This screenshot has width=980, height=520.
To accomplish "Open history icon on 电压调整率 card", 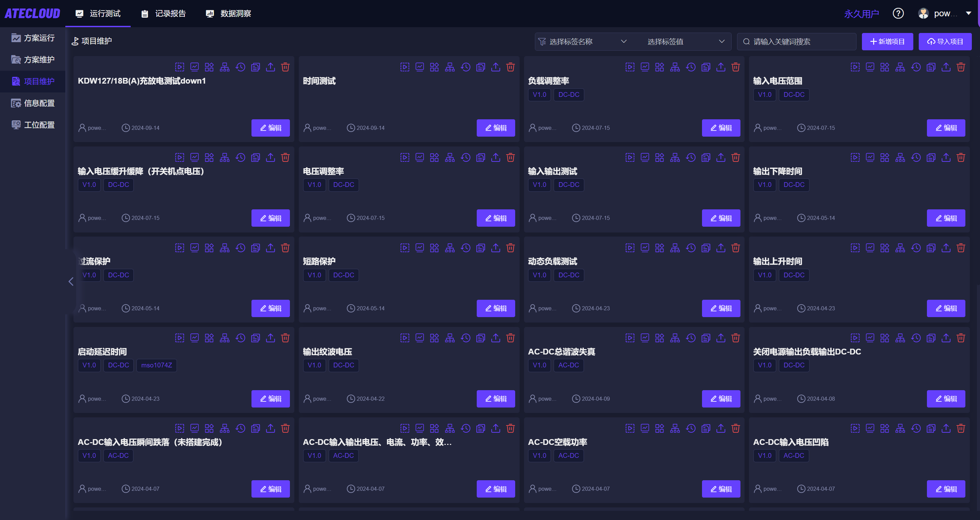I will tap(465, 157).
